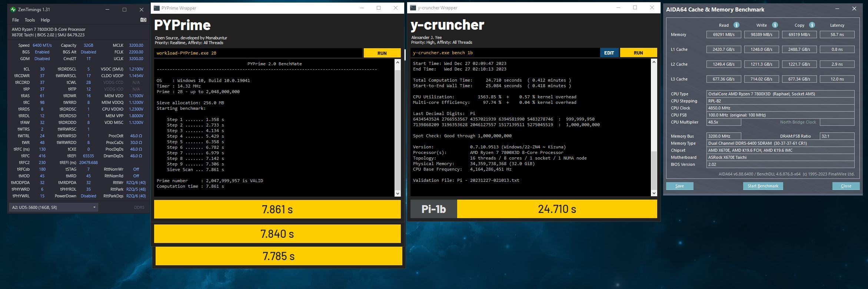This screenshot has height=289, width=868.
Task: Click the tREFI value 65535
Action: pyautogui.click(x=88, y=156)
